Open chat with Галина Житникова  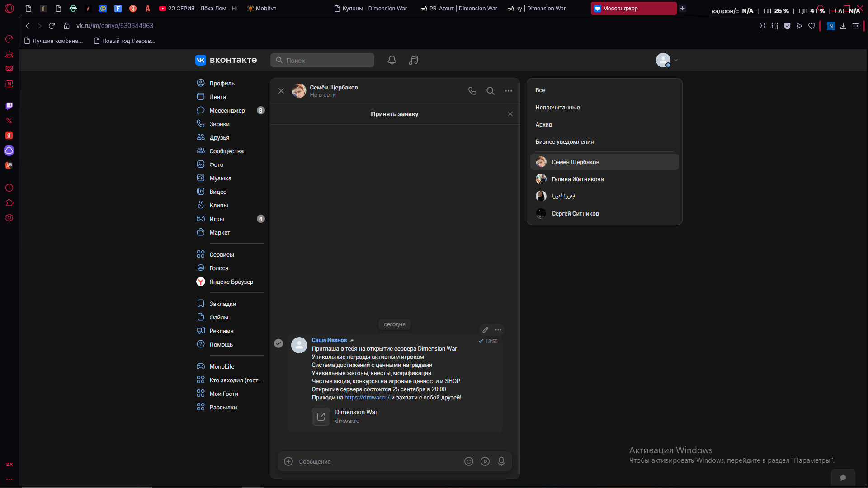(604, 179)
